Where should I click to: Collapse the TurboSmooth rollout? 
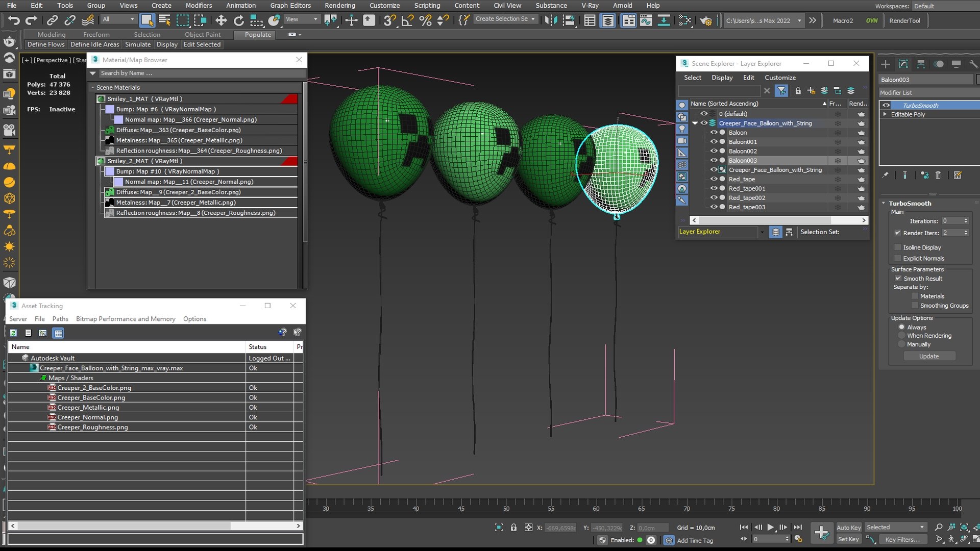[884, 203]
